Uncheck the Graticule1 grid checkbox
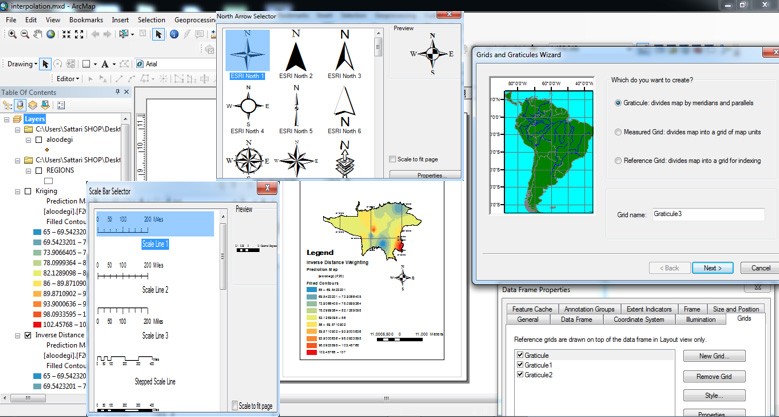The image size is (779, 417). click(x=517, y=366)
